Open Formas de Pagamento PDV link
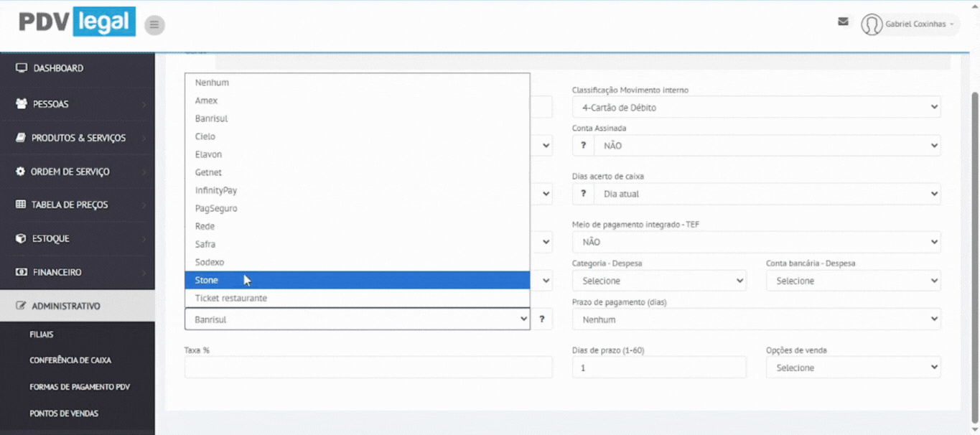Viewport: 980px width, 435px height. coord(80,387)
